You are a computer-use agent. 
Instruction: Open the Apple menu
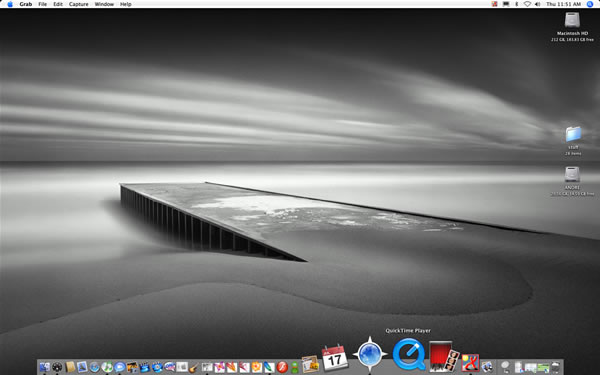[10, 4]
